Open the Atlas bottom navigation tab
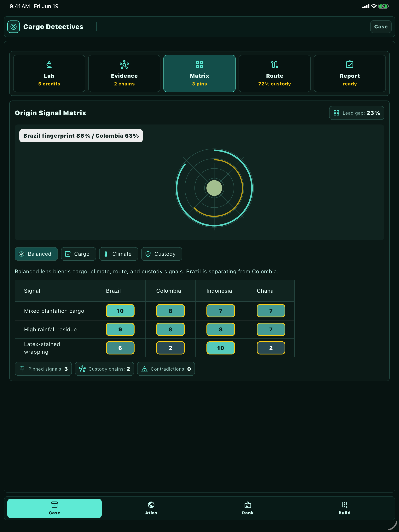The height and width of the screenshot is (532, 399). (x=151, y=508)
